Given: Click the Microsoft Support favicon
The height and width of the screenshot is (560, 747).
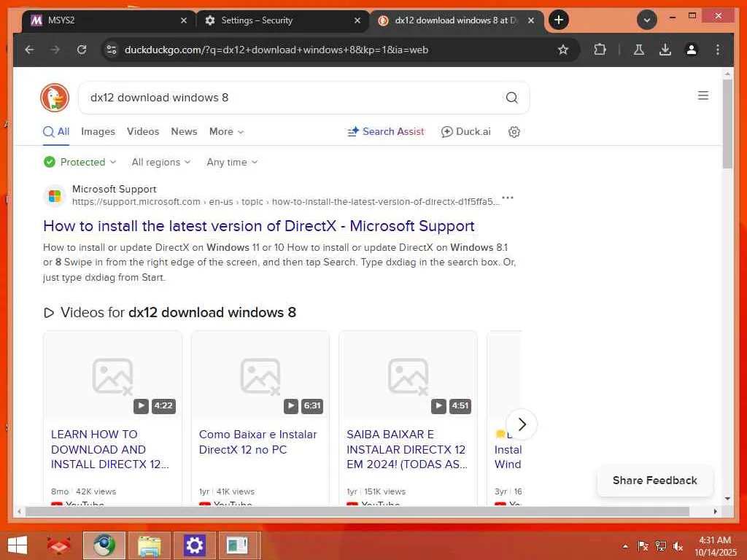Looking at the screenshot, I should click(x=55, y=196).
